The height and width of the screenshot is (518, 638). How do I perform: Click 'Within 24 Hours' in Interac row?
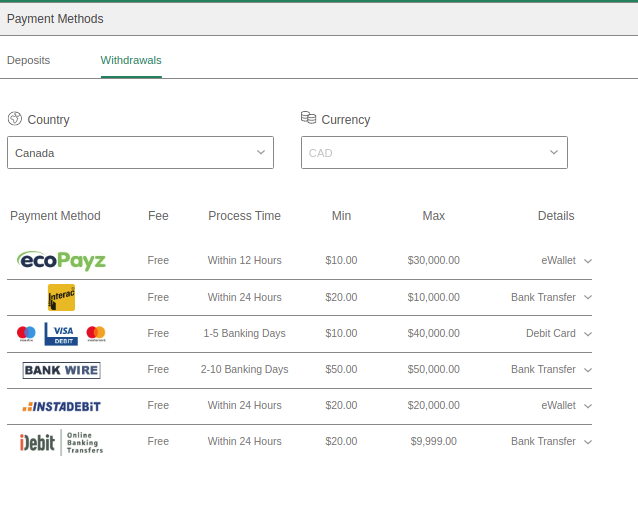245,297
